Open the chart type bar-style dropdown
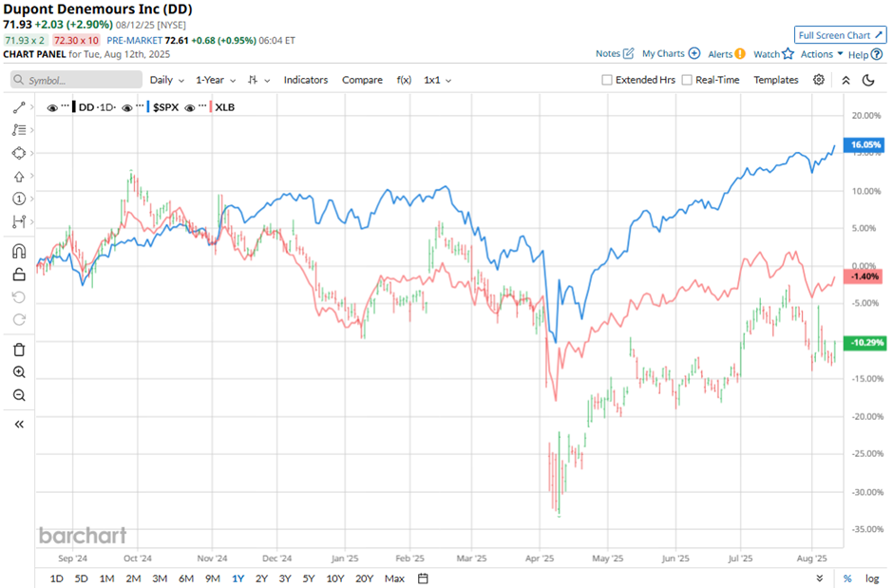This screenshot has width=893, height=588. coord(259,80)
